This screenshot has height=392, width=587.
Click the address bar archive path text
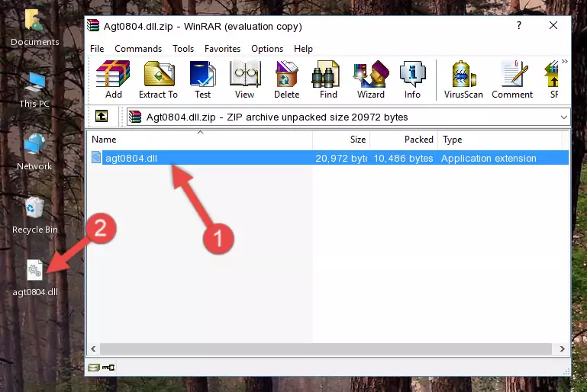(276, 117)
